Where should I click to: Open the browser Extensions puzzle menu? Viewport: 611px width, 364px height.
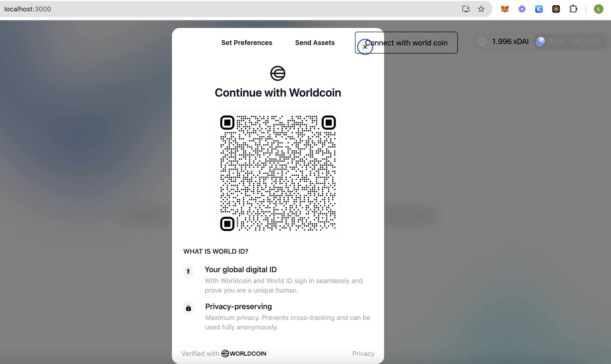573,9
